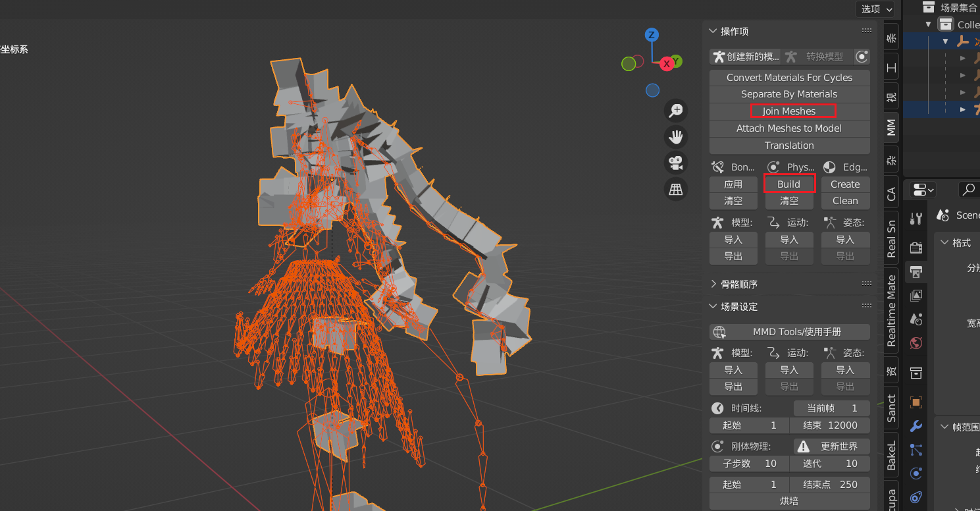Open the Tool properties tab icon
The width and height of the screenshot is (980, 511).
[916, 218]
